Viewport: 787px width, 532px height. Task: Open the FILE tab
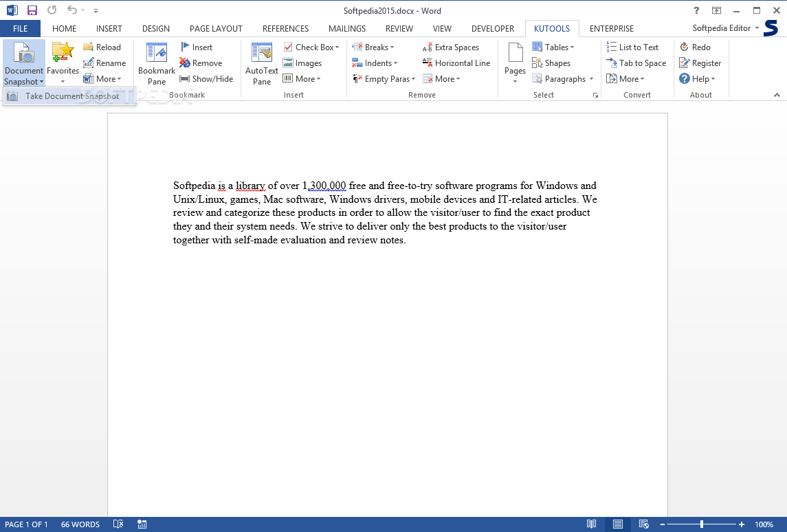[20, 29]
